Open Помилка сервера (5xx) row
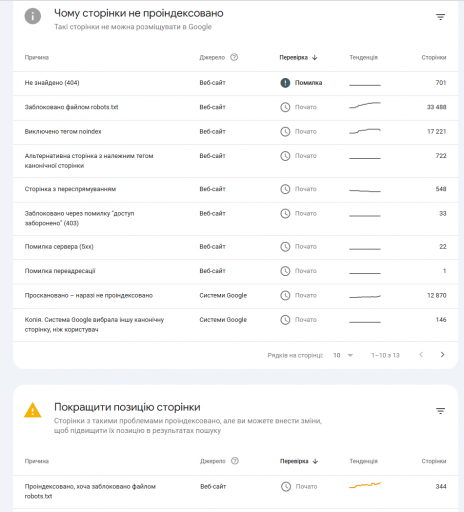Screen dimensions: 464x512 235,247
